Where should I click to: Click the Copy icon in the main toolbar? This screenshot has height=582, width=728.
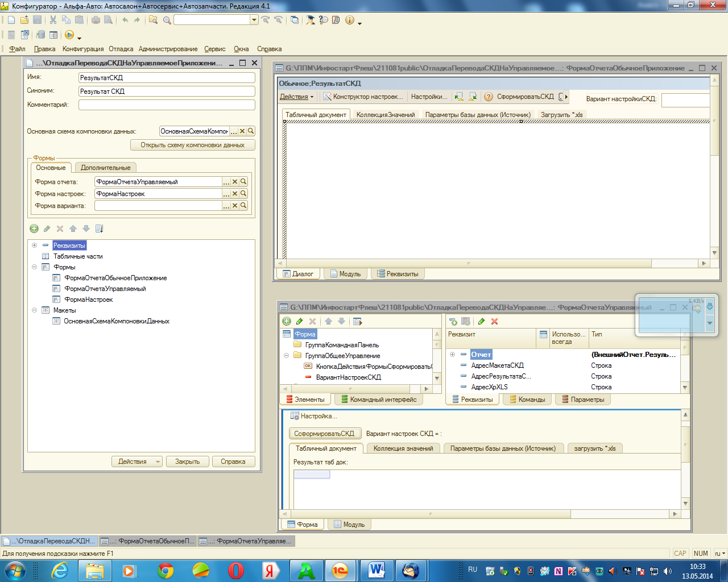[x=66, y=20]
